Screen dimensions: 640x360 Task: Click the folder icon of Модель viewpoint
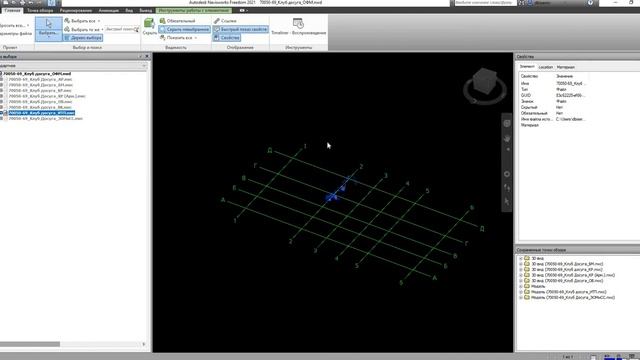pos(527,286)
